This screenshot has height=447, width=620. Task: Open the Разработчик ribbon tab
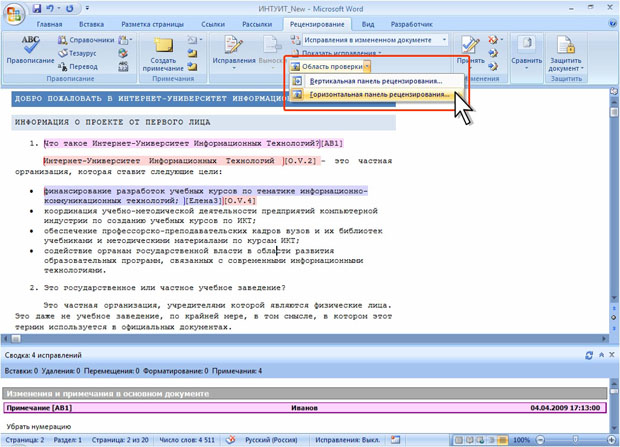tap(412, 24)
